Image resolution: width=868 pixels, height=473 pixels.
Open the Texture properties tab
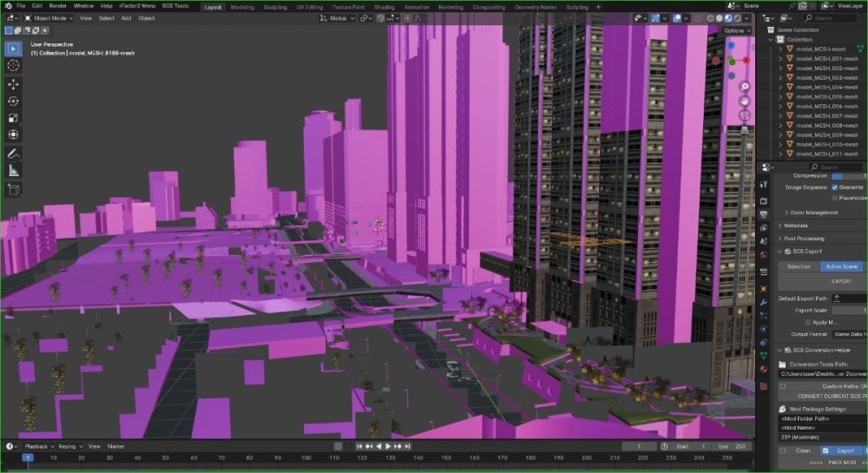(x=764, y=386)
